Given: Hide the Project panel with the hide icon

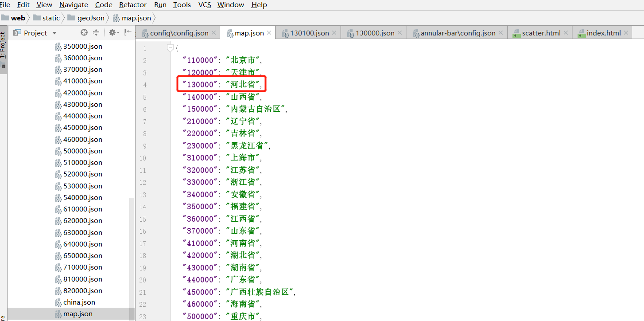Looking at the screenshot, I should coord(128,32).
